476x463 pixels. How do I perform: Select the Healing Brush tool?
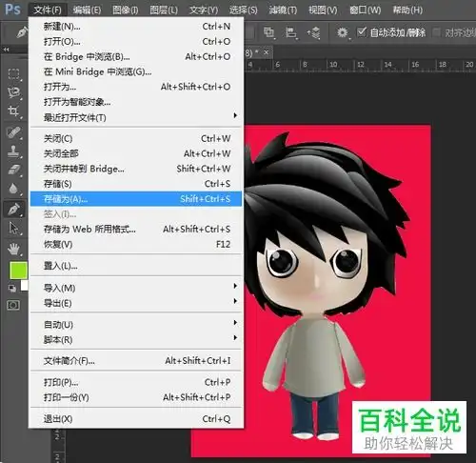13,132
